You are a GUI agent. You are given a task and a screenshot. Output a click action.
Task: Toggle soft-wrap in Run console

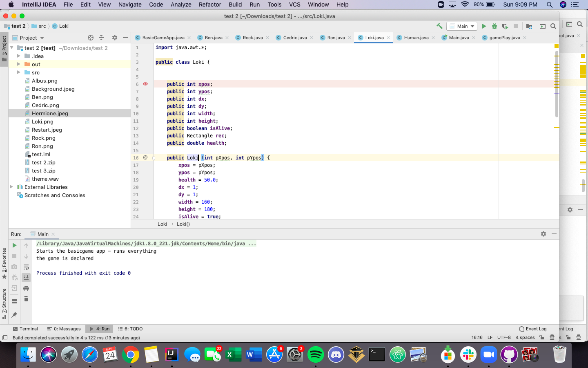tap(26, 267)
